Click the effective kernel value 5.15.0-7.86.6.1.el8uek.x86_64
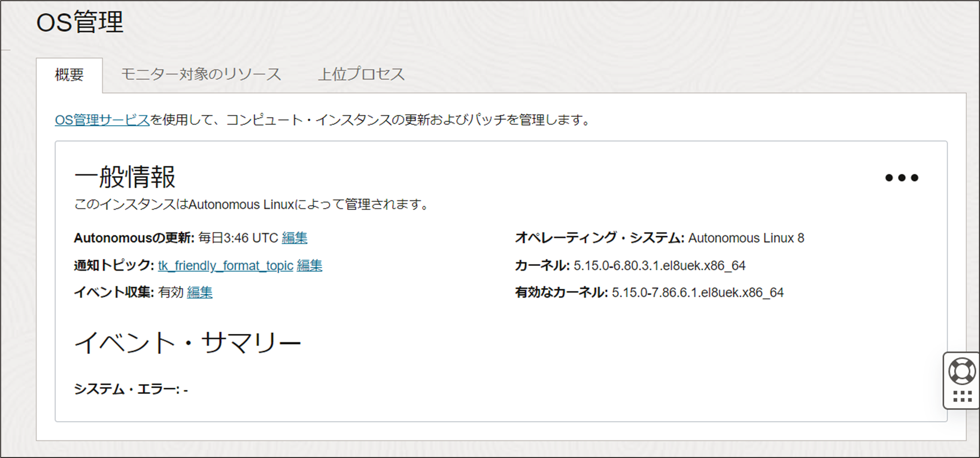The width and height of the screenshot is (980, 458). [x=698, y=292]
